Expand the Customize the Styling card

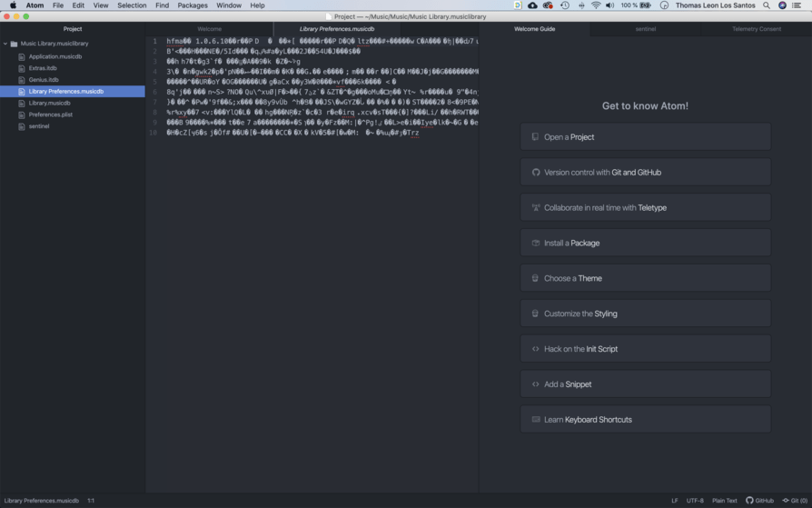click(645, 314)
